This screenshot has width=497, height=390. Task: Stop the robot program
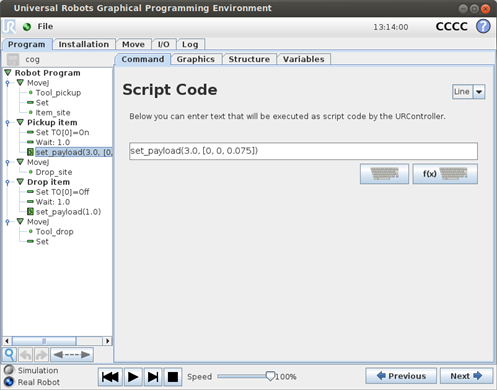(x=173, y=377)
